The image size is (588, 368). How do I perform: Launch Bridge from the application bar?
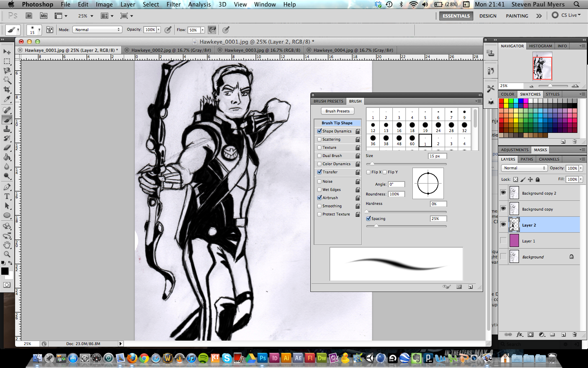(x=29, y=16)
